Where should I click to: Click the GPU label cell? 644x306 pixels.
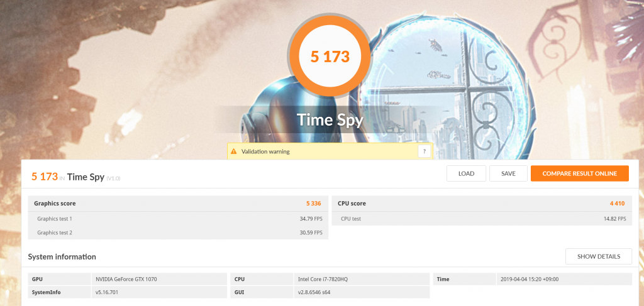59,280
